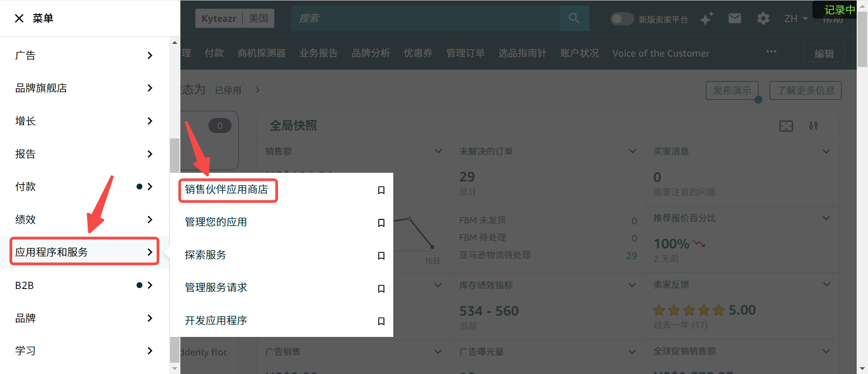Image resolution: width=868 pixels, height=374 pixels.
Task: Open 优惠券 in the top navigation
Action: [418, 53]
